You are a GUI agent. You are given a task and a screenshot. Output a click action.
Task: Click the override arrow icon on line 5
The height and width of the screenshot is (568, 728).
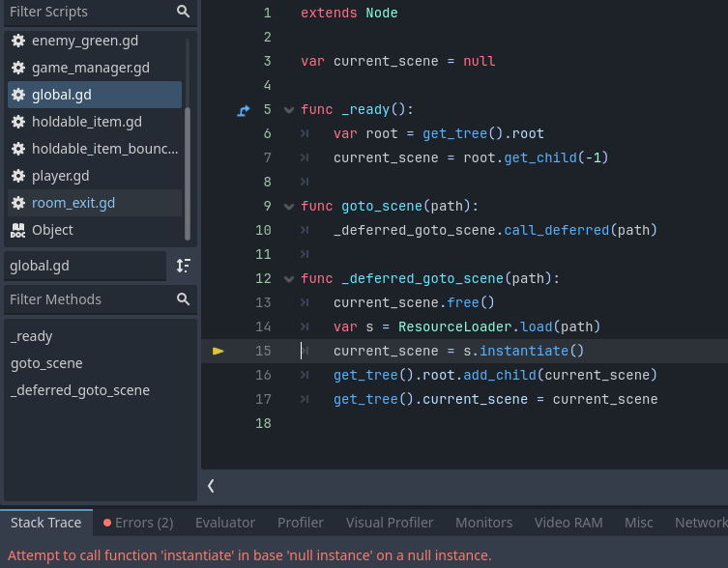pos(244,110)
